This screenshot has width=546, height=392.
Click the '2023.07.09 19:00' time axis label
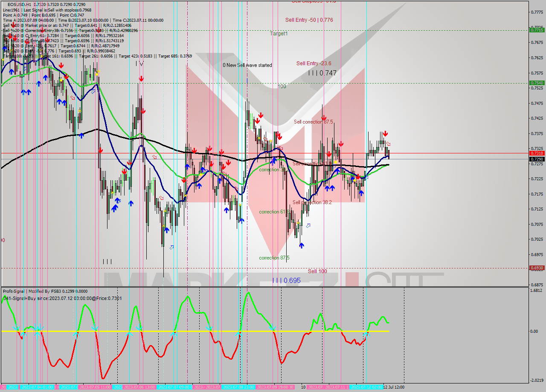click(276, 387)
